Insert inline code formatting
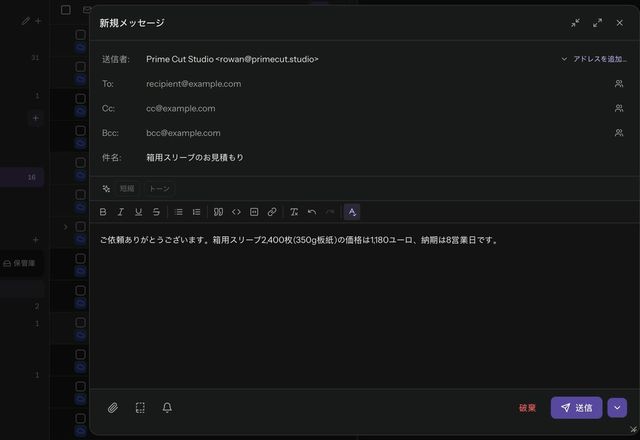The width and height of the screenshot is (640, 440). [236, 212]
